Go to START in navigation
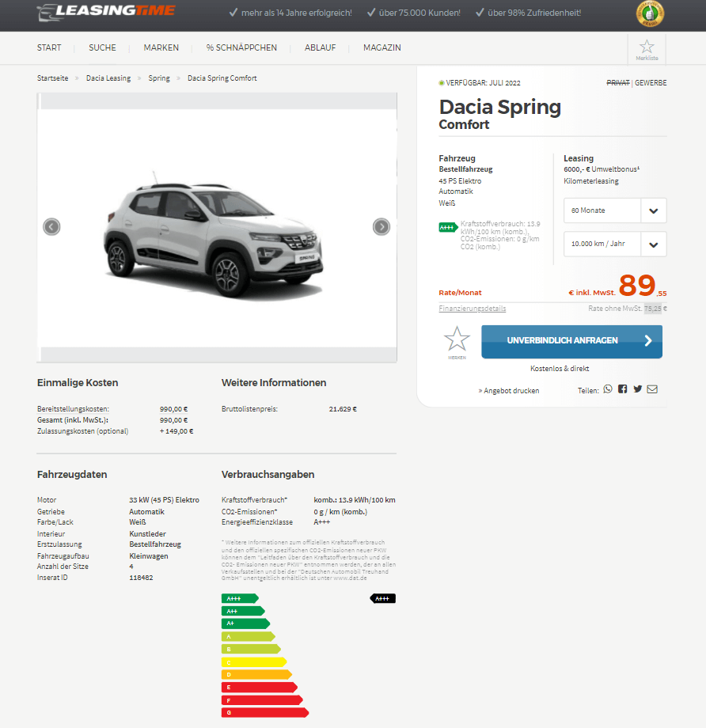Image resolution: width=706 pixels, height=728 pixels. coord(49,47)
